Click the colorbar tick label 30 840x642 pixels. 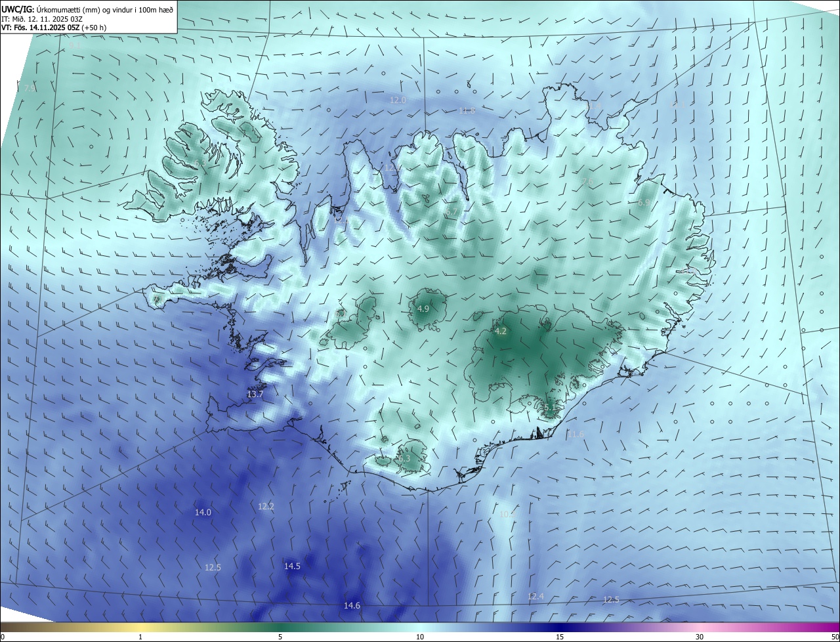pyautogui.click(x=700, y=637)
